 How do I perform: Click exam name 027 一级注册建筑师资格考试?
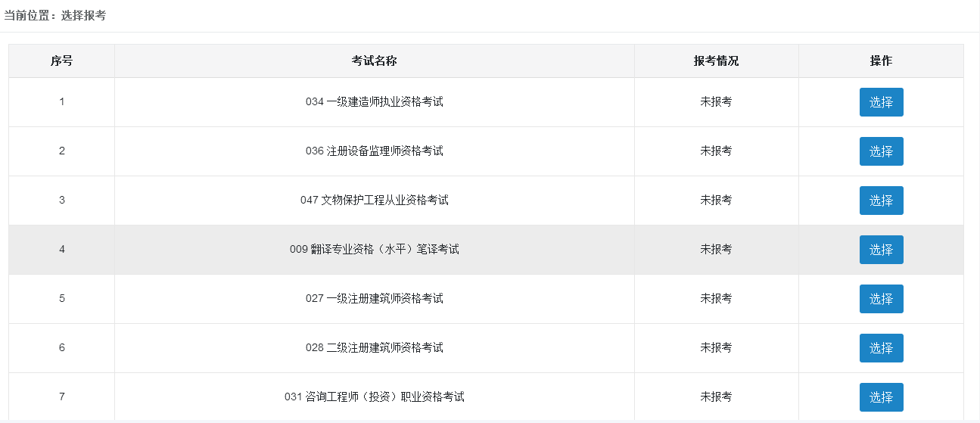tap(374, 299)
